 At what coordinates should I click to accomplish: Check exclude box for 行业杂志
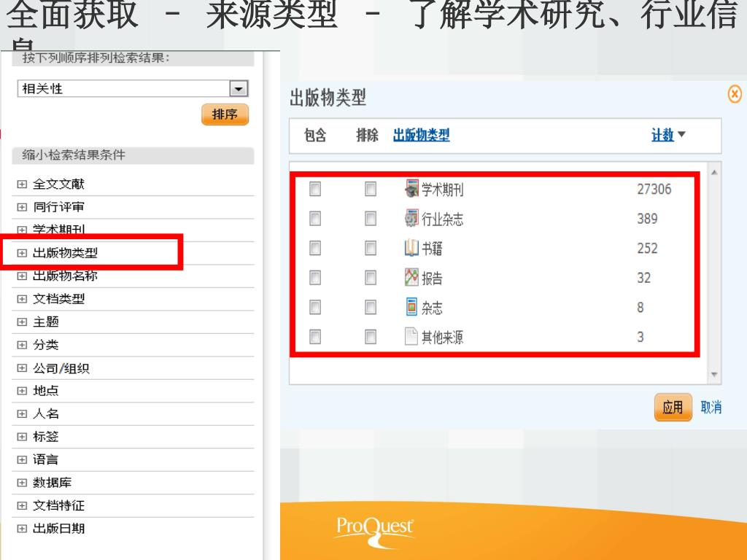coord(370,219)
